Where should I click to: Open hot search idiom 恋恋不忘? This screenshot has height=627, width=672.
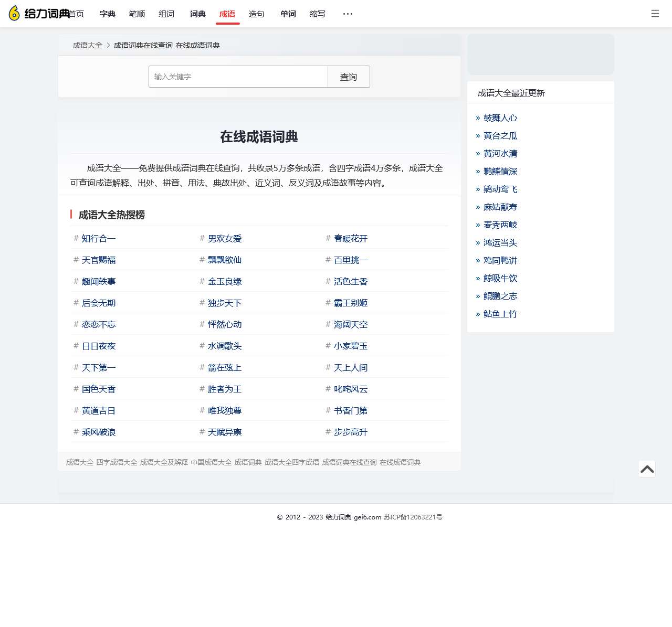pyautogui.click(x=99, y=324)
